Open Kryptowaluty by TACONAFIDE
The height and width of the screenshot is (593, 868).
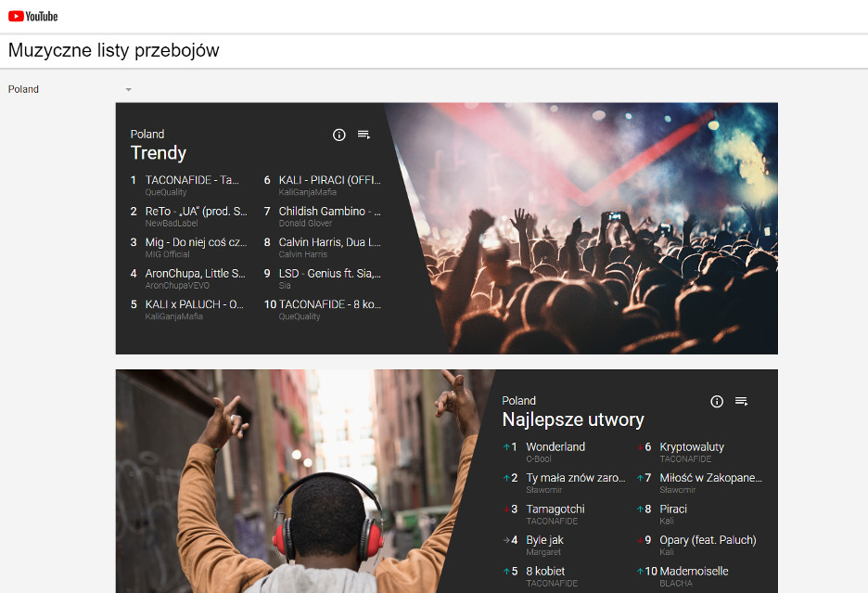691,447
